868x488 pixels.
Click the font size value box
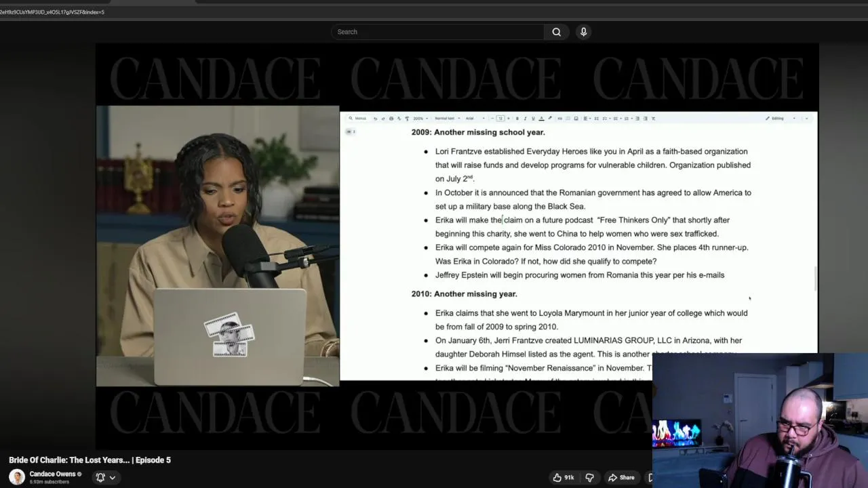[500, 118]
